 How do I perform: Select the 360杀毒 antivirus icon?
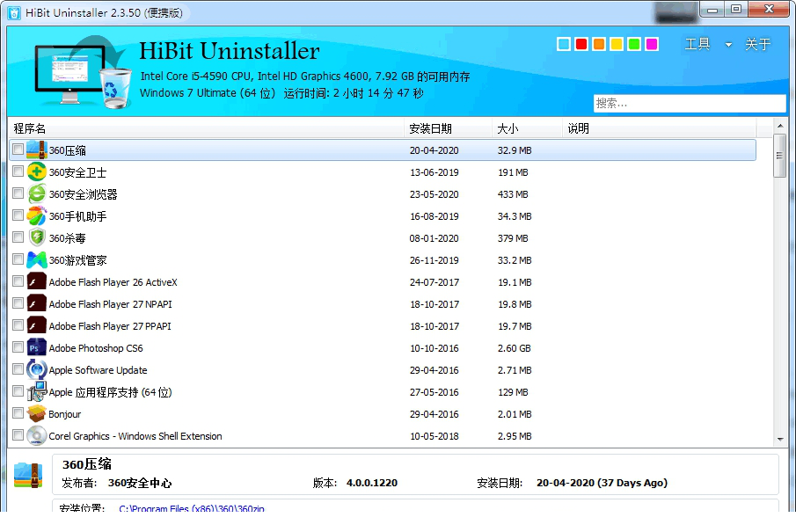point(36,237)
